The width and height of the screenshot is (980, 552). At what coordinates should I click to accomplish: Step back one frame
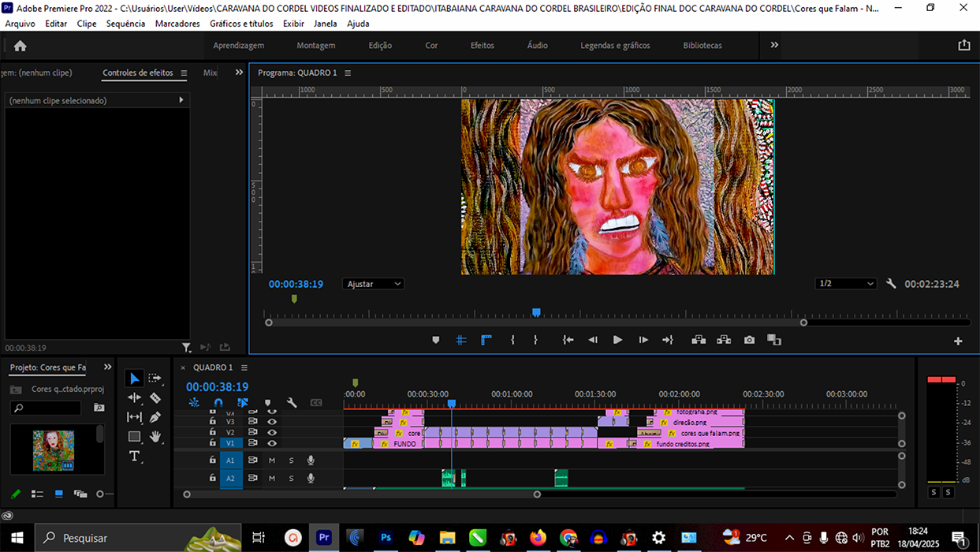tap(593, 340)
